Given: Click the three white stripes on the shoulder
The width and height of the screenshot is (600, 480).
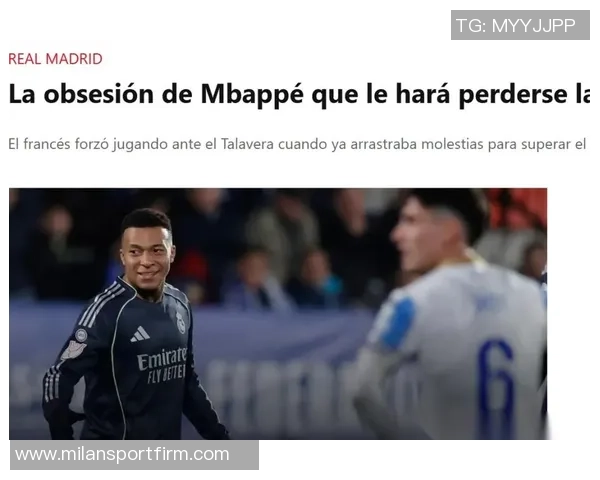Looking at the screenshot, I should click(101, 304).
